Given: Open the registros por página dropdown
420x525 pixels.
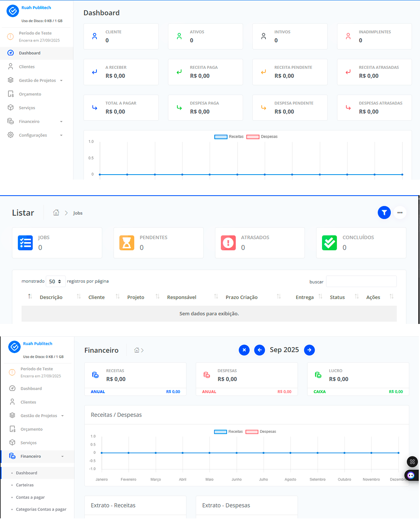Looking at the screenshot, I should pyautogui.click(x=56, y=281).
